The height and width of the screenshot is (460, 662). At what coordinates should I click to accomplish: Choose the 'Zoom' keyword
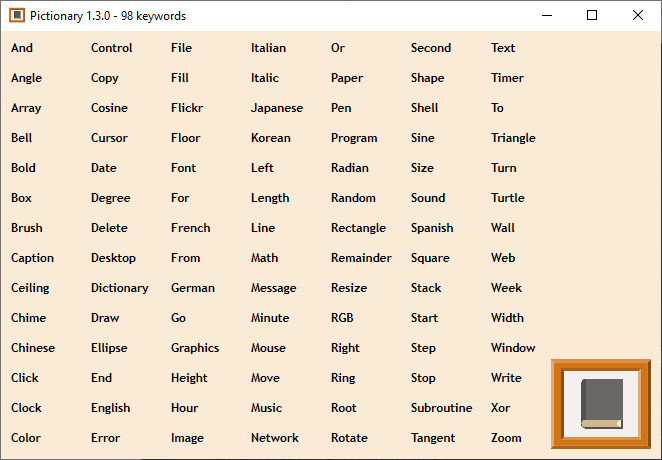(x=506, y=438)
